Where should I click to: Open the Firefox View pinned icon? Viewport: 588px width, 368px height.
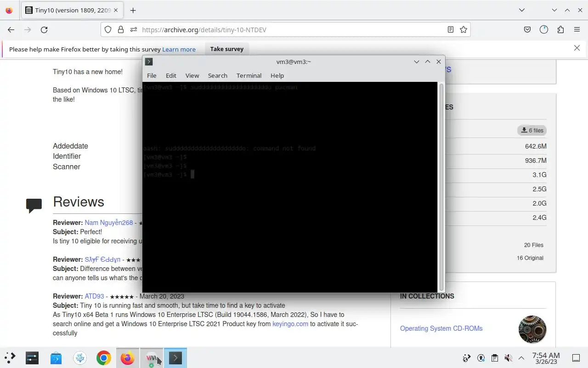click(9, 10)
